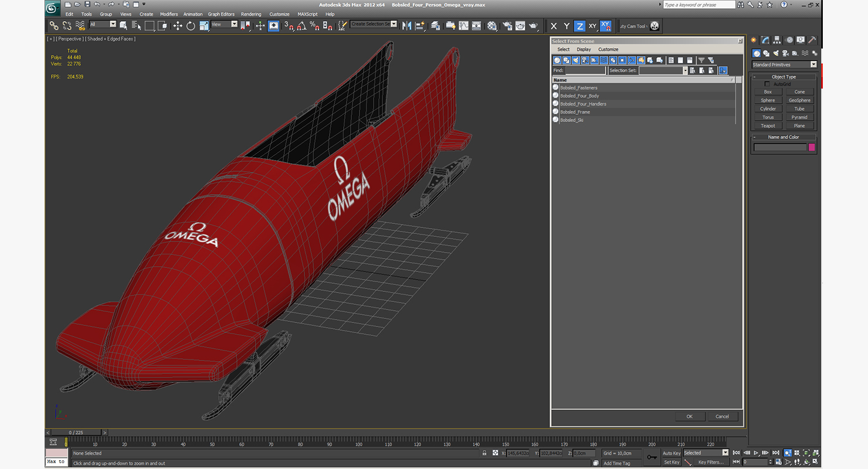868x469 pixels.
Task: Click the GeoSphere primitive button
Action: [x=799, y=100]
